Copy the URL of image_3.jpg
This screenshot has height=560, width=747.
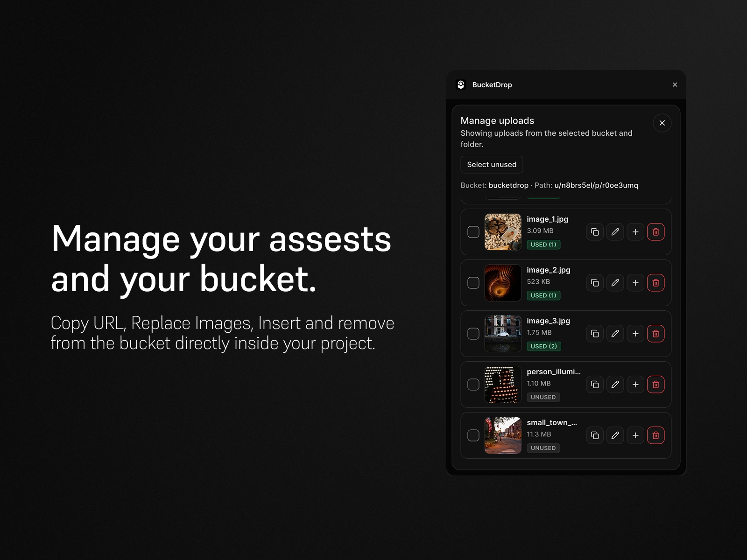point(595,334)
